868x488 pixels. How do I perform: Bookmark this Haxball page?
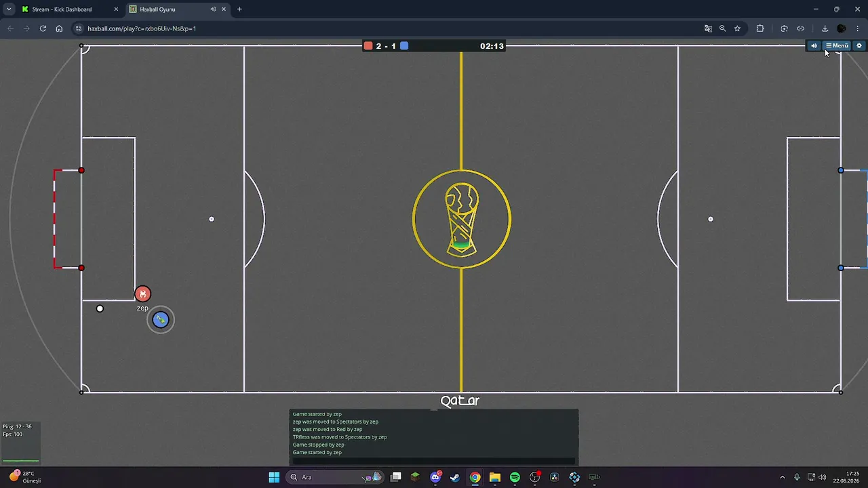click(737, 28)
